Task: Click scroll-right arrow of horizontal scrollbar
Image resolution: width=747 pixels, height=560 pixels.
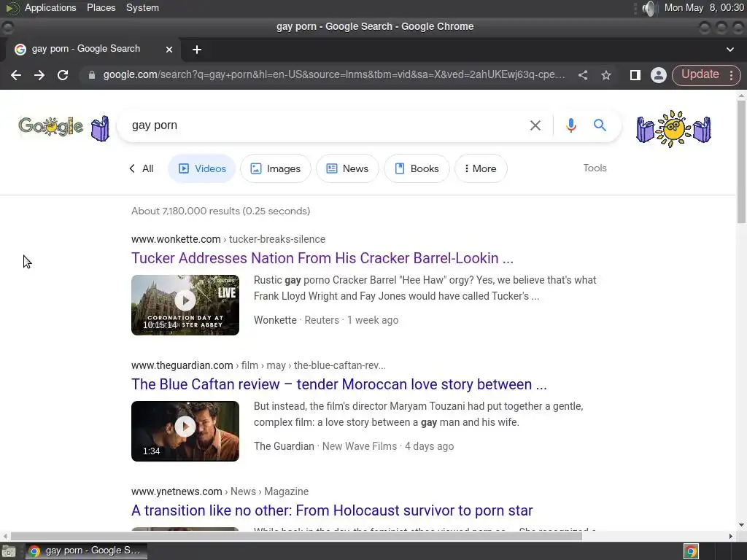Action: [x=731, y=536]
